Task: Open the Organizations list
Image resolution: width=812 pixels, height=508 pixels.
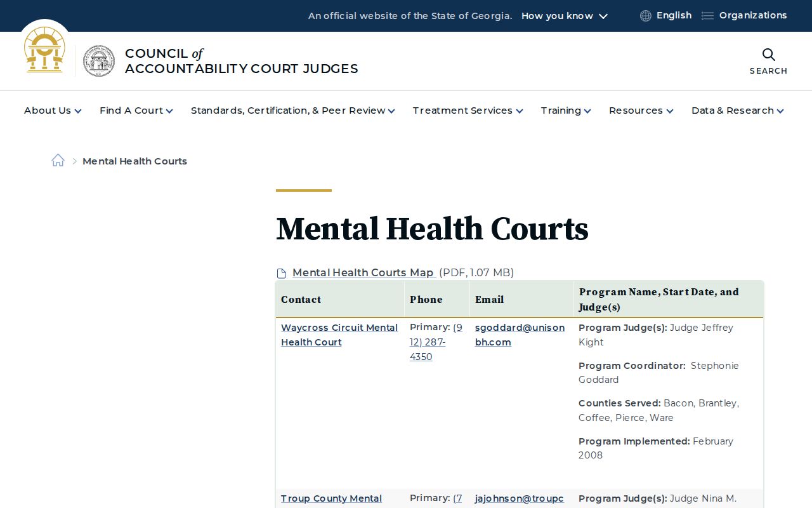Action: [x=753, y=15]
